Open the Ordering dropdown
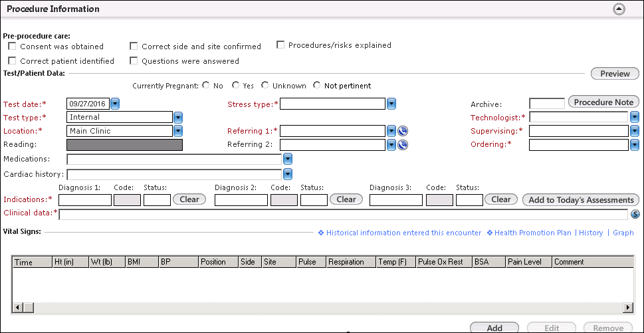Screen dimensions: 644x333 635,144
